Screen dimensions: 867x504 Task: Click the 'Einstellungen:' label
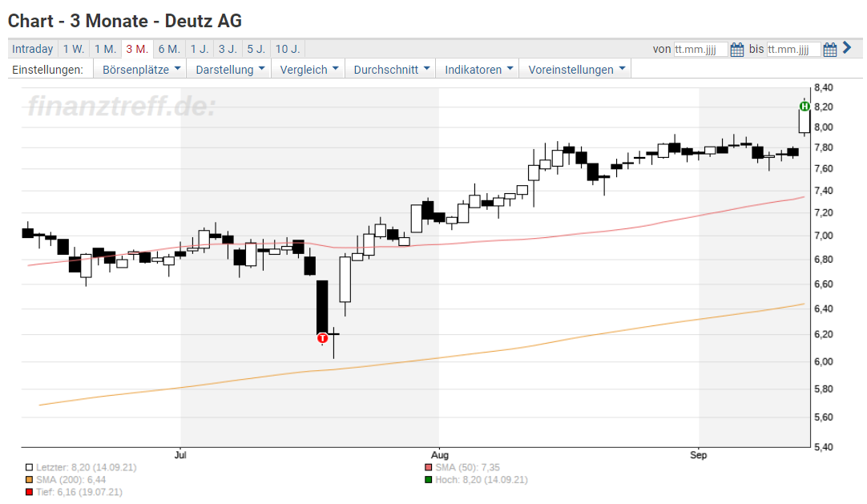point(47,70)
